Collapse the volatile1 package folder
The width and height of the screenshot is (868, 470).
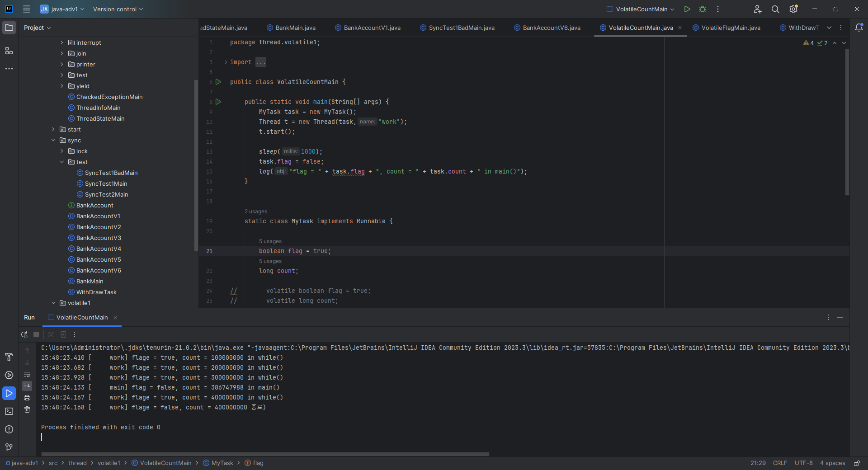pos(53,303)
